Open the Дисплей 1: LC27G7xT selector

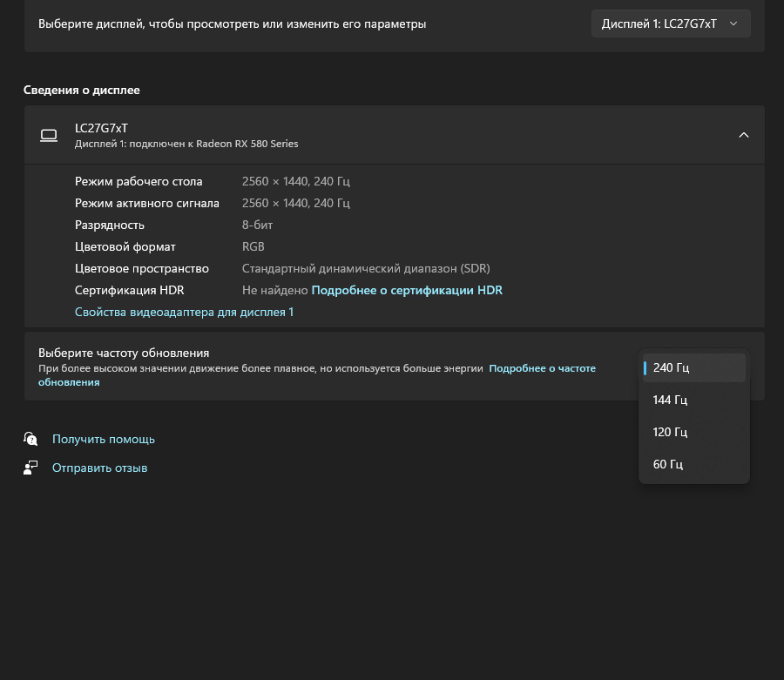click(x=671, y=24)
